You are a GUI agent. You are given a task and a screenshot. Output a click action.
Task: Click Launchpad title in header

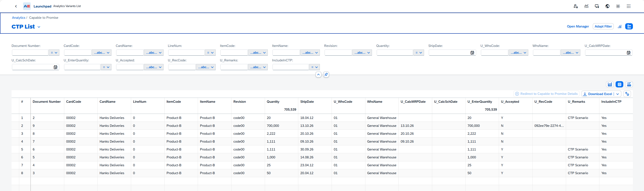coord(42,6)
